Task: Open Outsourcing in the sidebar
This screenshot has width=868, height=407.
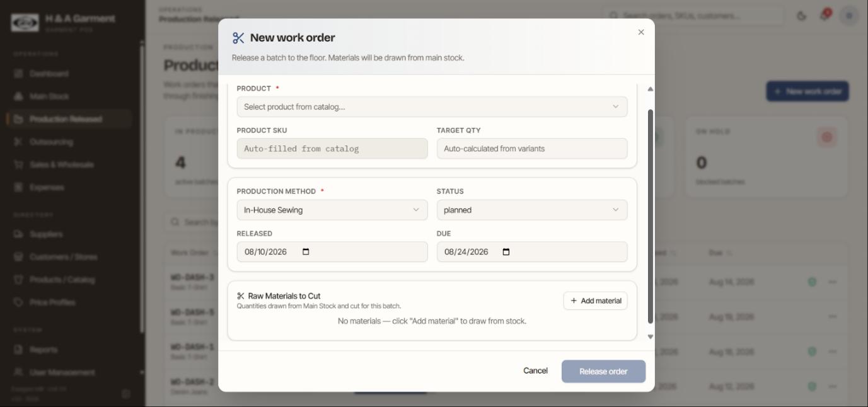Action: 69,142
